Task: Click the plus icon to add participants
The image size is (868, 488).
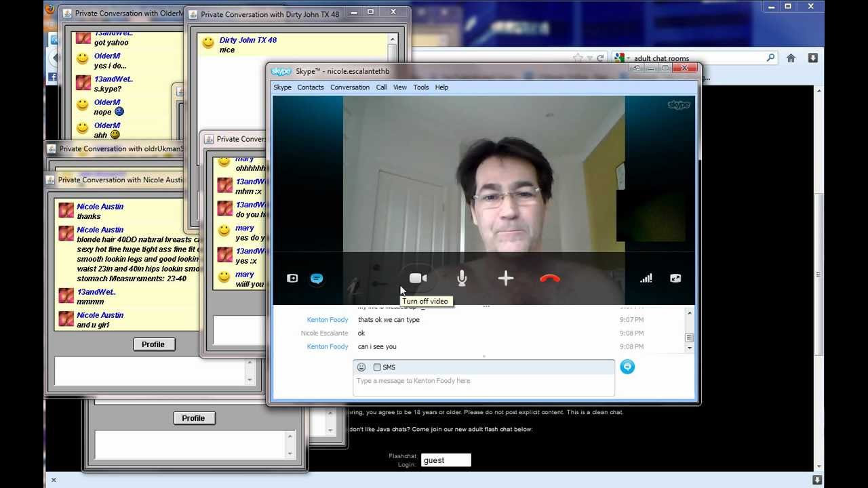Action: (x=506, y=279)
